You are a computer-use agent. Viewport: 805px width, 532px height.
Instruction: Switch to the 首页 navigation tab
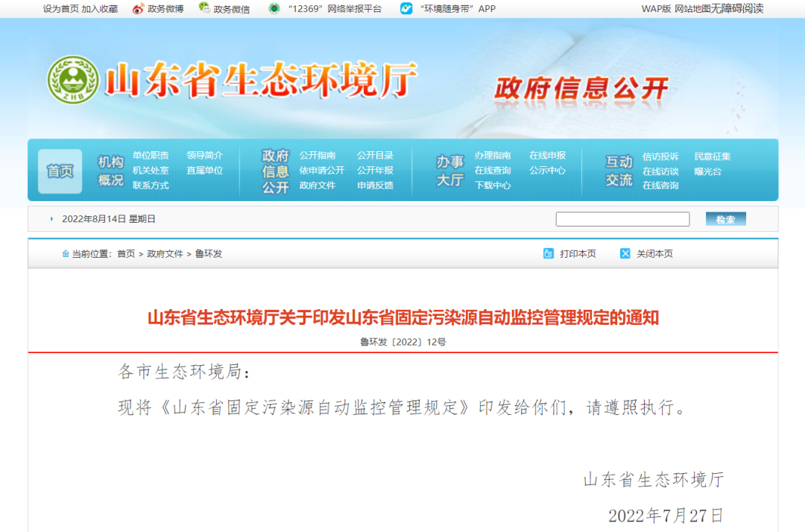60,171
